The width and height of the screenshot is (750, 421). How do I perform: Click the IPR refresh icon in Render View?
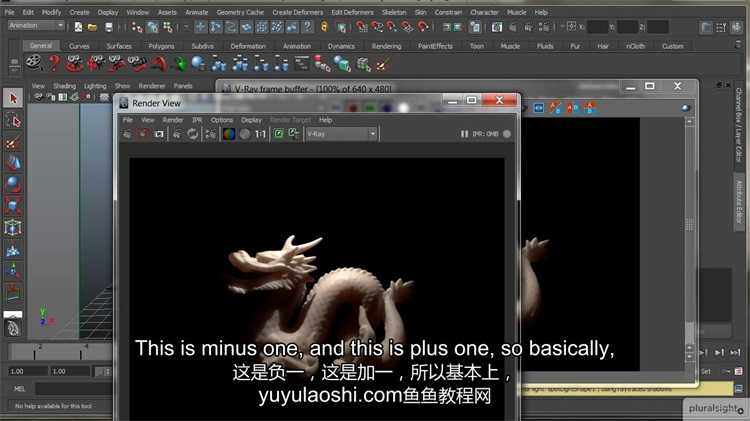point(192,134)
